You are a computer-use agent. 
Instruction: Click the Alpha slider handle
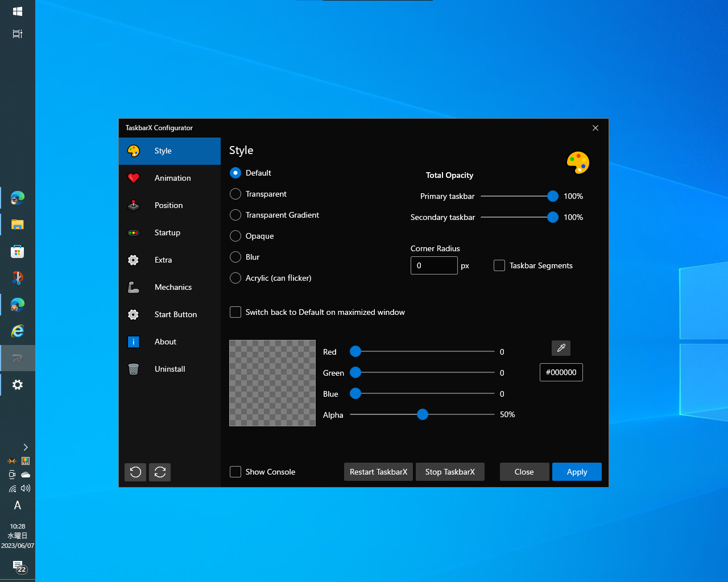click(422, 415)
